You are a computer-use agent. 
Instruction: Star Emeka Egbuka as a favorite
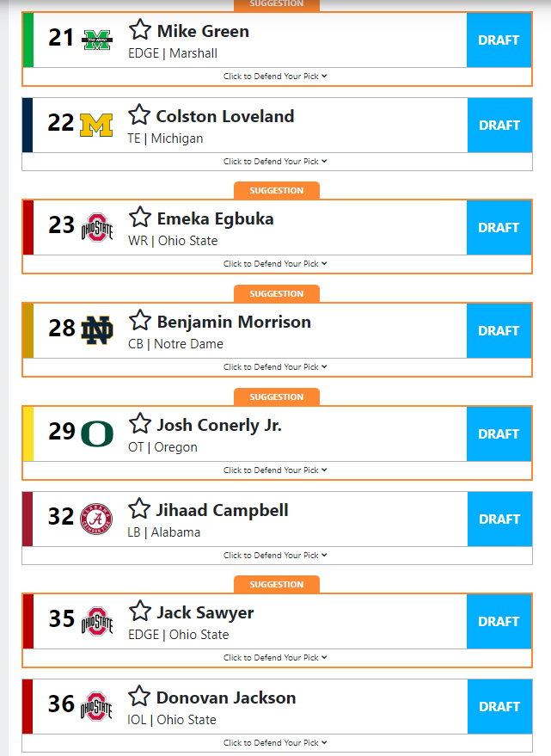(x=140, y=217)
